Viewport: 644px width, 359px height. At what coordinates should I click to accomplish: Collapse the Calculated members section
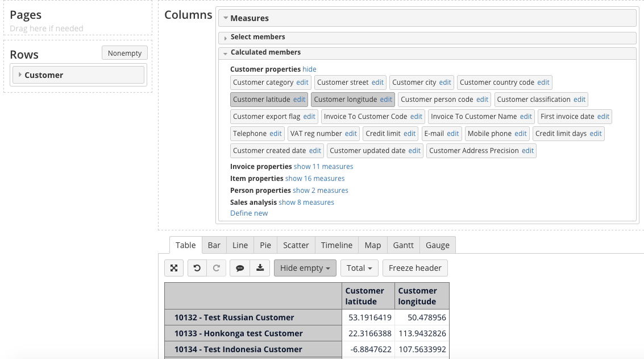265,52
